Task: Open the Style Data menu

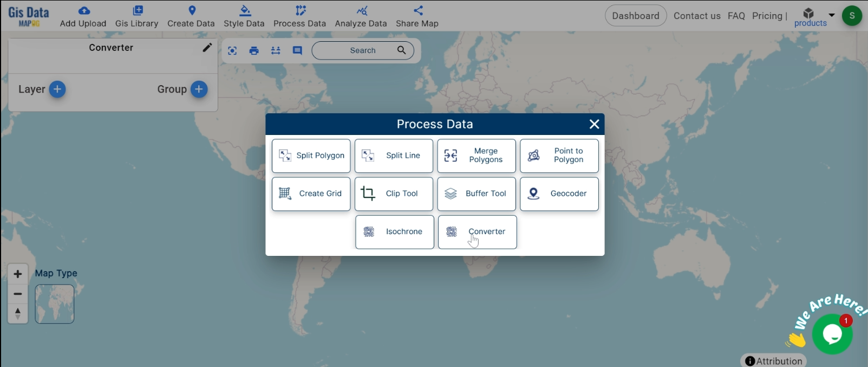Action: [244, 16]
